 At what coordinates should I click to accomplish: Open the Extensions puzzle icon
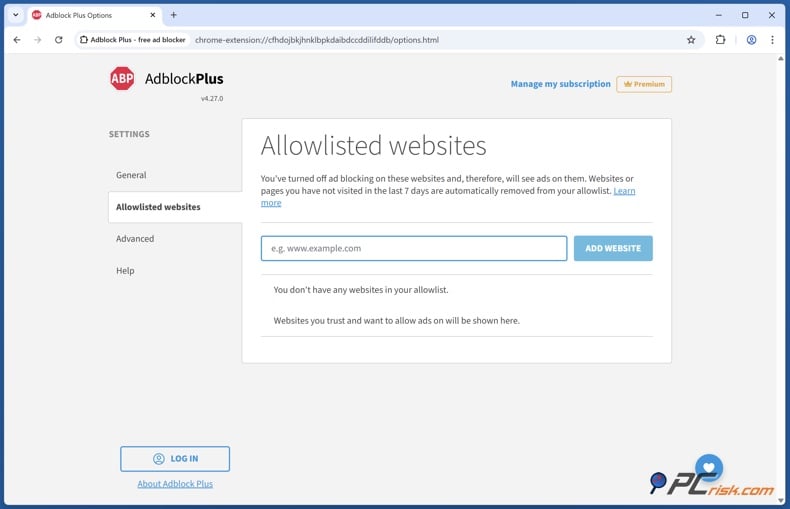(720, 40)
